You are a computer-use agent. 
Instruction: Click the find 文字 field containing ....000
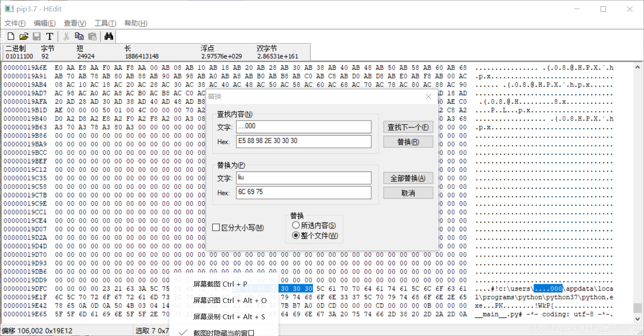[303, 127]
